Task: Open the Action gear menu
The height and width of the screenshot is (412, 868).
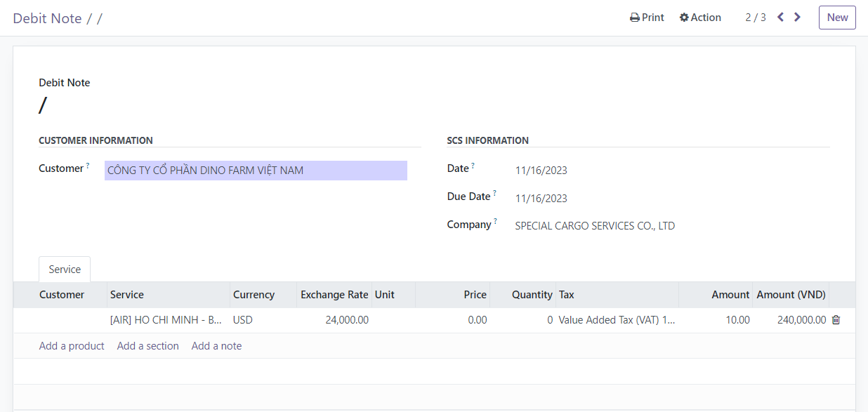Action: (700, 18)
